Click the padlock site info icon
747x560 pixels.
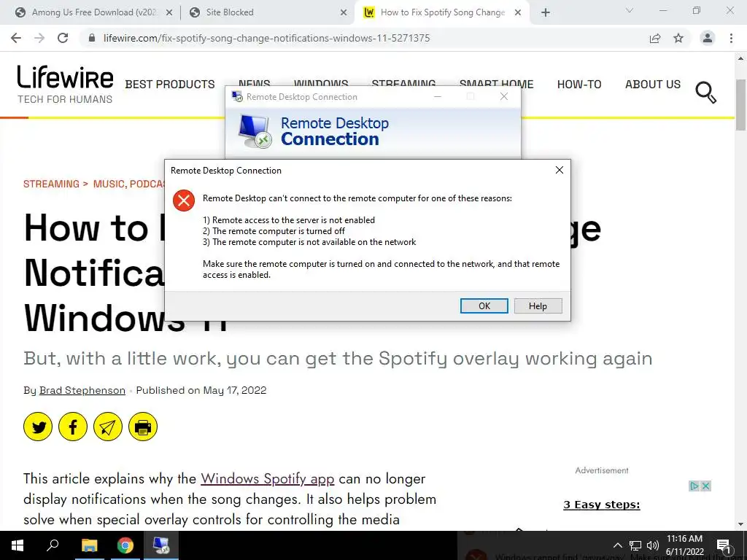[92, 38]
